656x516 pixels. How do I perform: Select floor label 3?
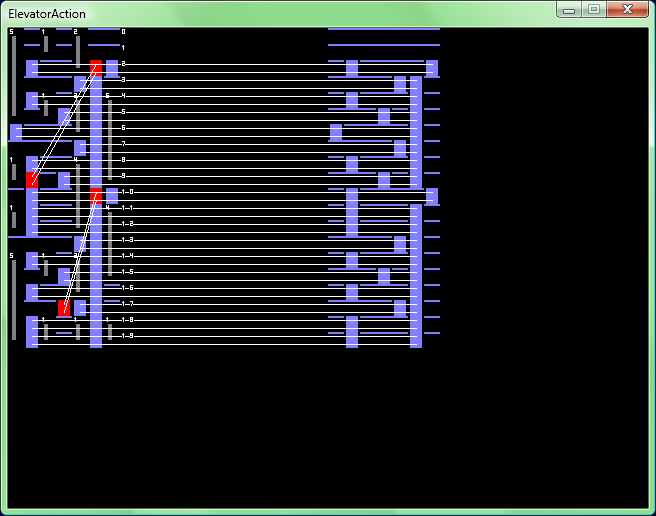(x=123, y=80)
